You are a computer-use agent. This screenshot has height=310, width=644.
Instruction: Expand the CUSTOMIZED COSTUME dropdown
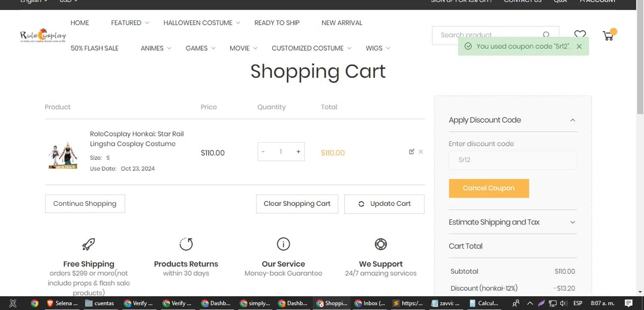tap(349, 48)
